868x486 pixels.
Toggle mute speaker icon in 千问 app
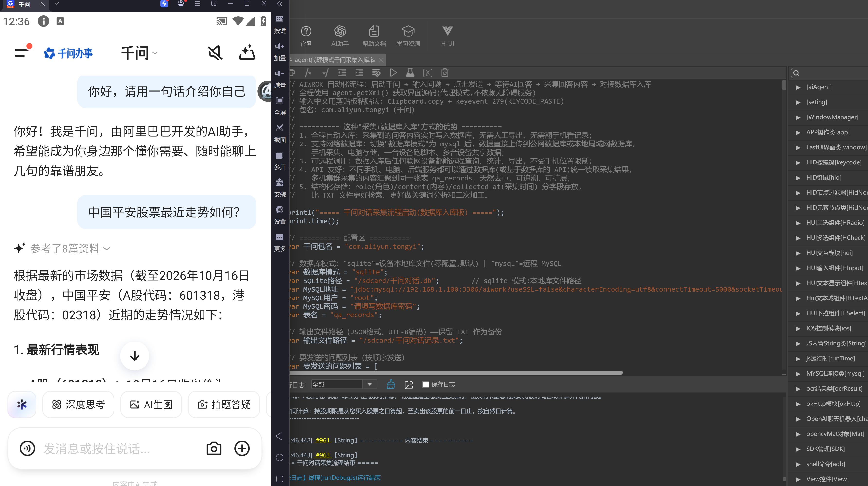click(x=215, y=53)
